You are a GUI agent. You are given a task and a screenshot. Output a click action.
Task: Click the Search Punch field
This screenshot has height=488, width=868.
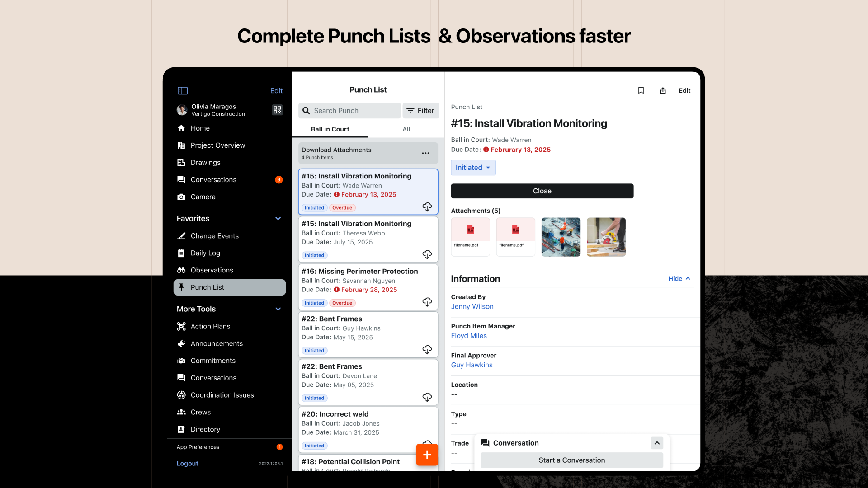(349, 111)
